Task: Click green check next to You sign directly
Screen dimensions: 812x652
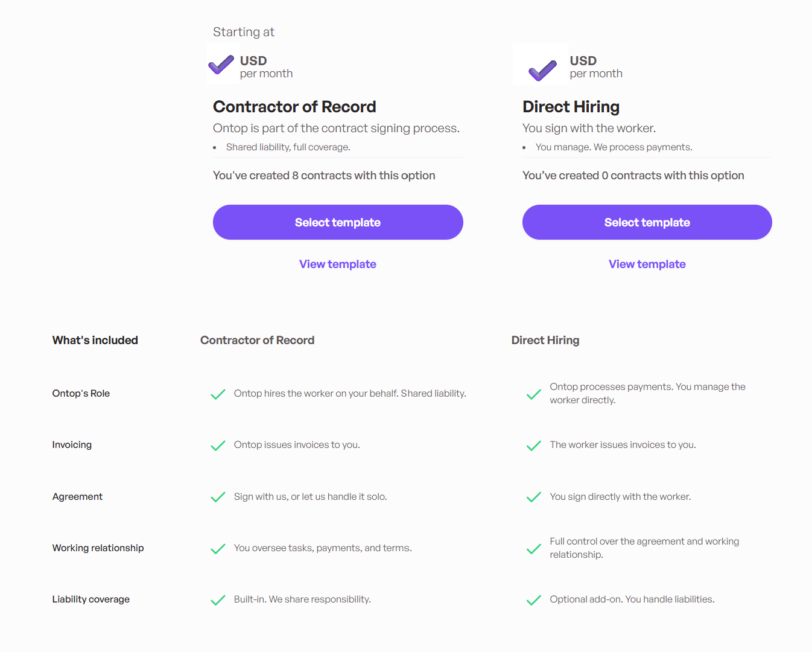Action: pyautogui.click(x=534, y=497)
